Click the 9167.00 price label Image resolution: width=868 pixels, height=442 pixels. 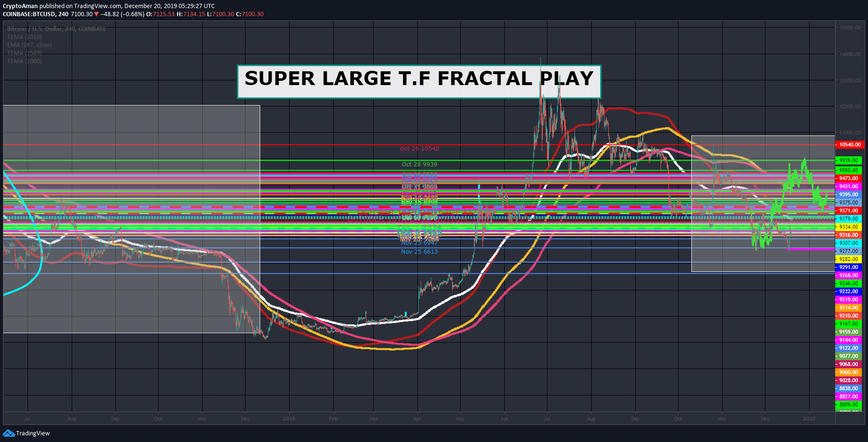click(849, 324)
